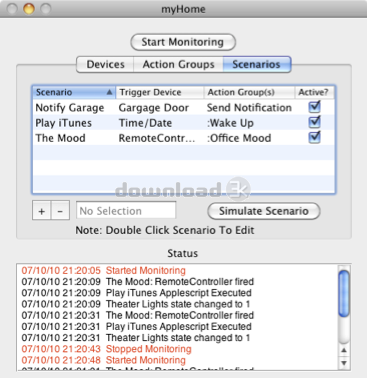Click the Gargage Door trigger cell
The height and width of the screenshot is (378, 367).
[x=154, y=108]
